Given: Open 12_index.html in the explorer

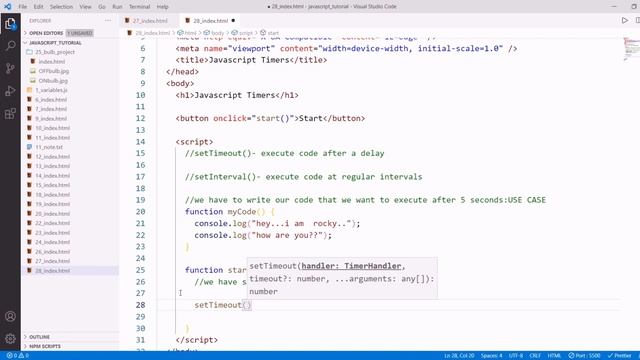Looking at the screenshot, I should tap(52, 156).
